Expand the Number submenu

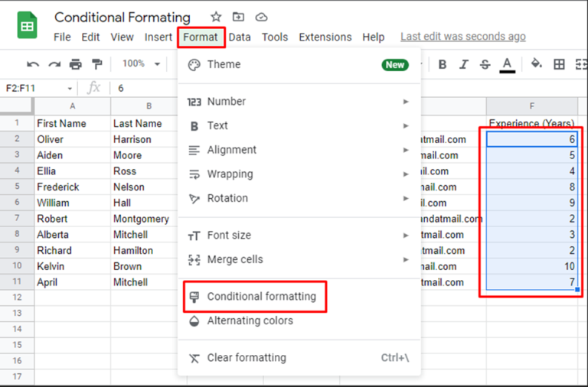[x=299, y=102]
